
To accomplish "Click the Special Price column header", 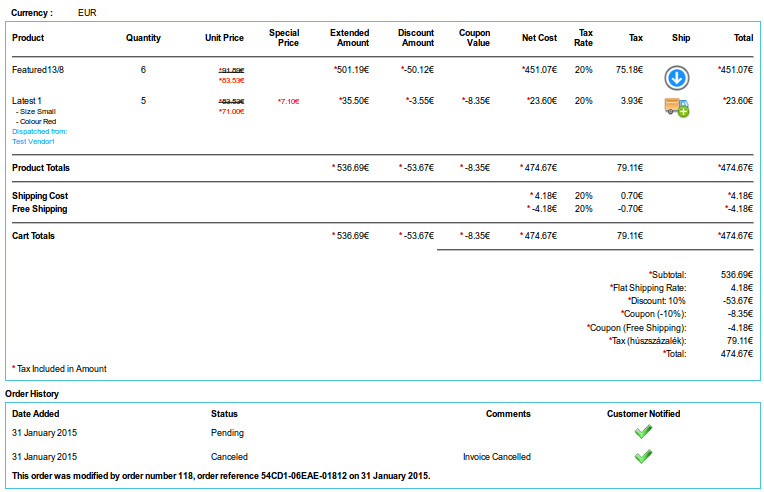I will [x=284, y=38].
